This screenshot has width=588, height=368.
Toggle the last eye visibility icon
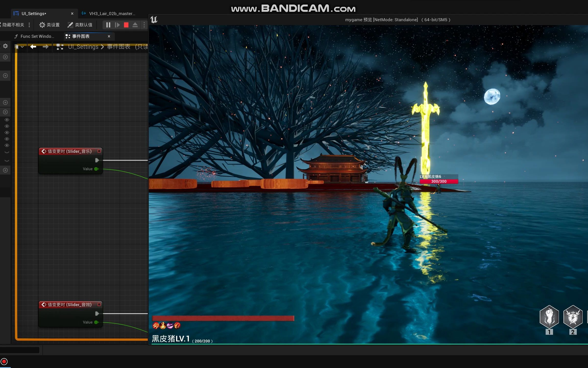7,145
